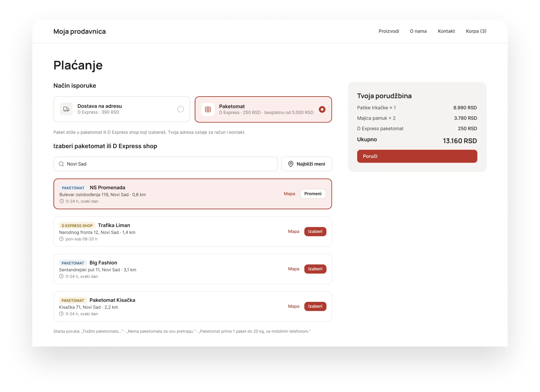Click the Moja prodavnica logo

click(x=79, y=31)
